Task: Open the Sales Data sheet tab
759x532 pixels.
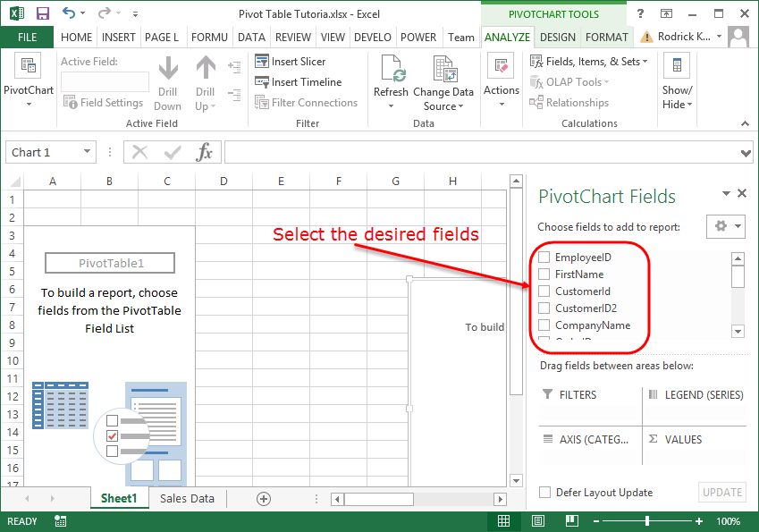Action: [186, 498]
